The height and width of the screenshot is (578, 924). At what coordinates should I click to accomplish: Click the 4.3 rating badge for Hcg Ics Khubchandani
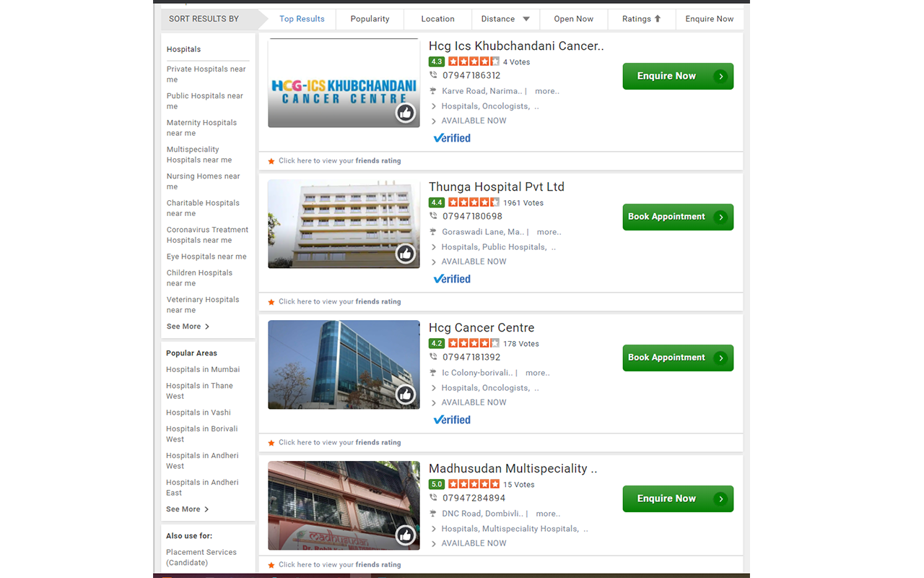coord(436,62)
